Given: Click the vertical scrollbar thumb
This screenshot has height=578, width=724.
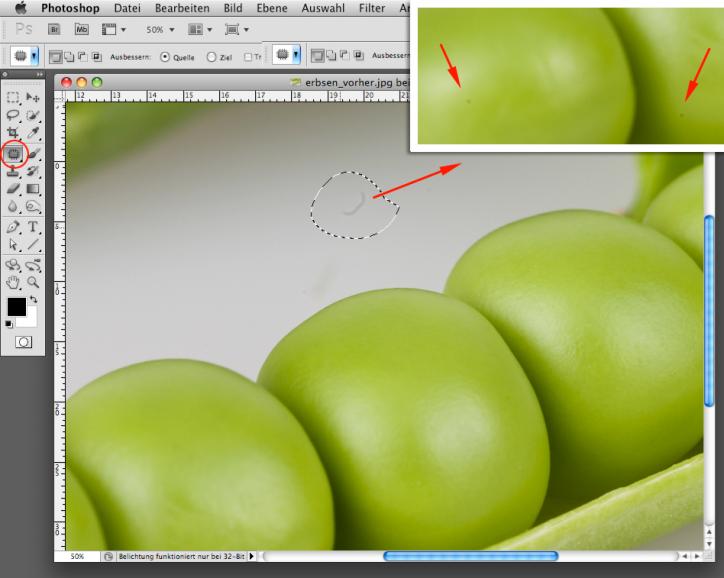Looking at the screenshot, I should (x=709, y=312).
